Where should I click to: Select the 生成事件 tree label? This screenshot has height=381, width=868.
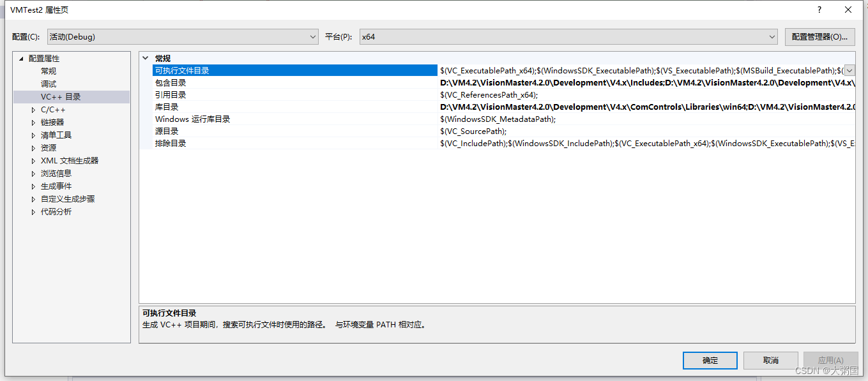[x=56, y=186]
